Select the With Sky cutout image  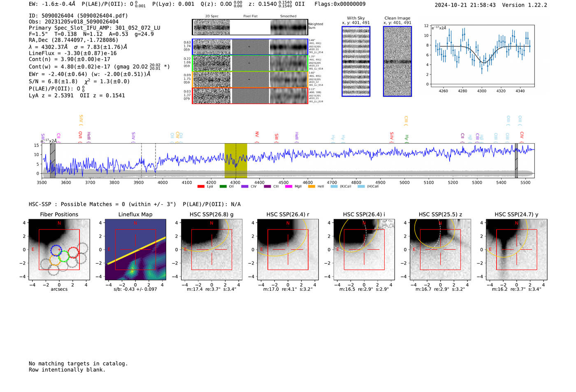(356, 62)
